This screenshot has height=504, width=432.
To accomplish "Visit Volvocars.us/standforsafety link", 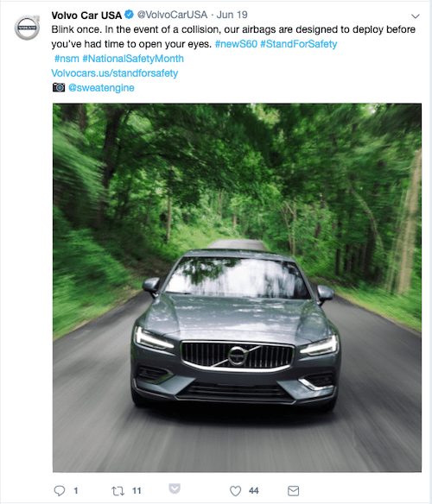I will click(x=115, y=73).
